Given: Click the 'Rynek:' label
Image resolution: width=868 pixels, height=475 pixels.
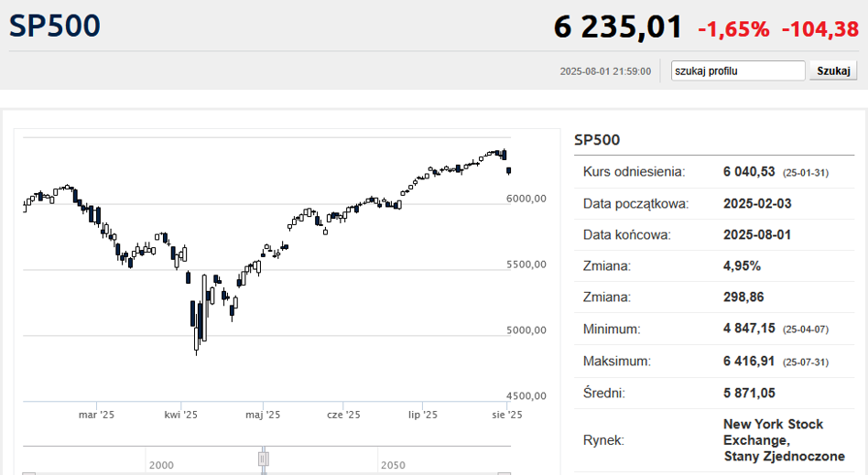Looking at the screenshot, I should 603,440.
